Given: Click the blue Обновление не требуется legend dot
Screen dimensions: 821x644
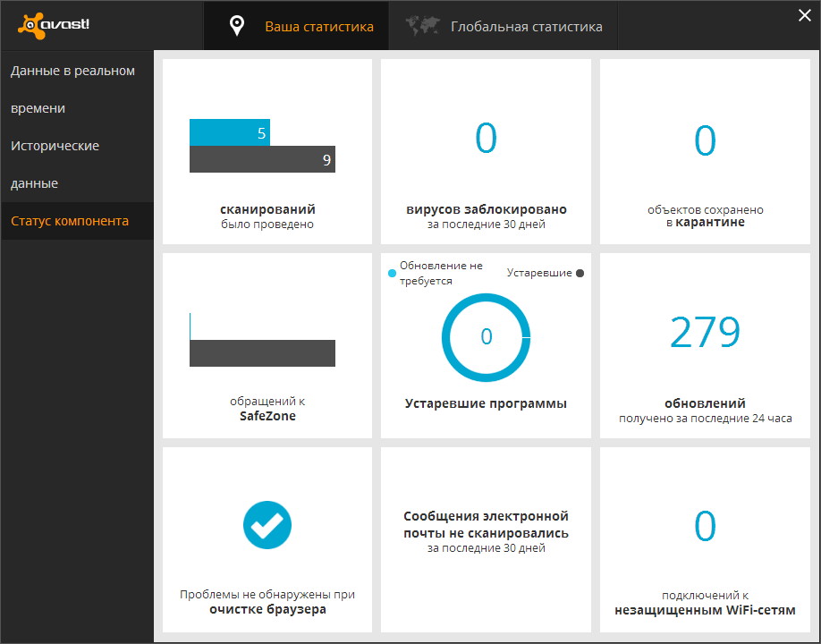Looking at the screenshot, I should pos(392,274).
